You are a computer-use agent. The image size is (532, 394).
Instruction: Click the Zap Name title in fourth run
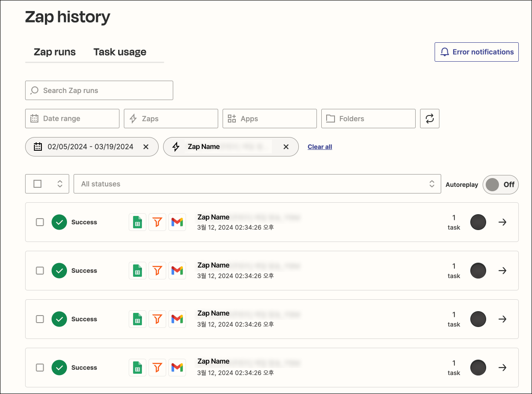pyautogui.click(x=213, y=361)
